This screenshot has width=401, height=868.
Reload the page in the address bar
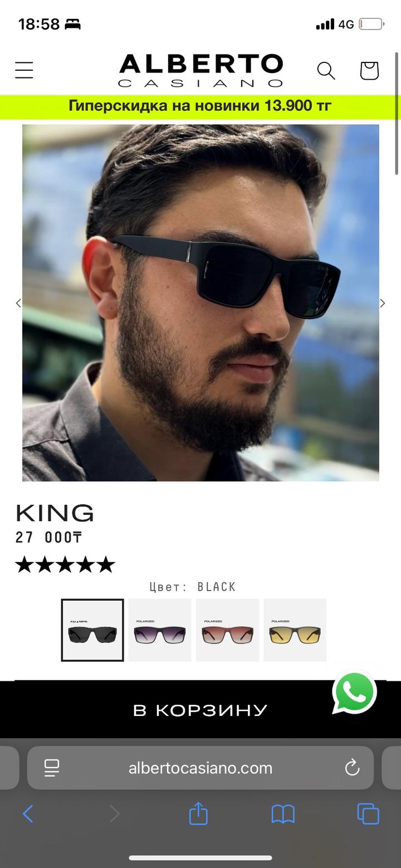(x=352, y=768)
